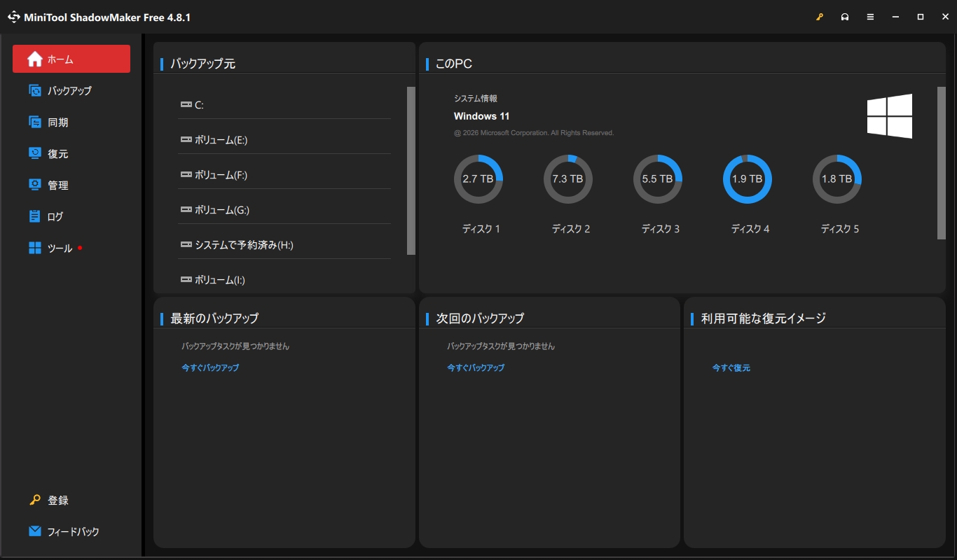Click the このPC panel scrollbar
The image size is (957, 560).
(x=942, y=163)
